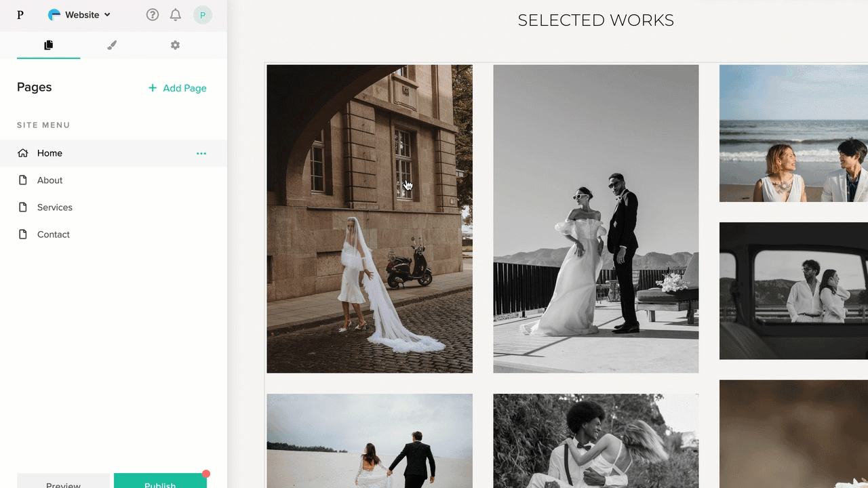Publish the website
This screenshot has height=488, width=868.
pyautogui.click(x=160, y=483)
